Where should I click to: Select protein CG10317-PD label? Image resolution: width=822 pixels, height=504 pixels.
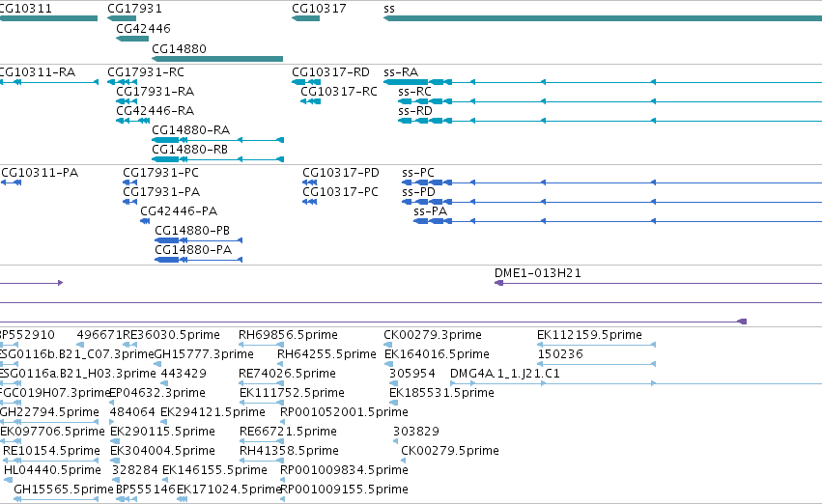[x=341, y=173]
